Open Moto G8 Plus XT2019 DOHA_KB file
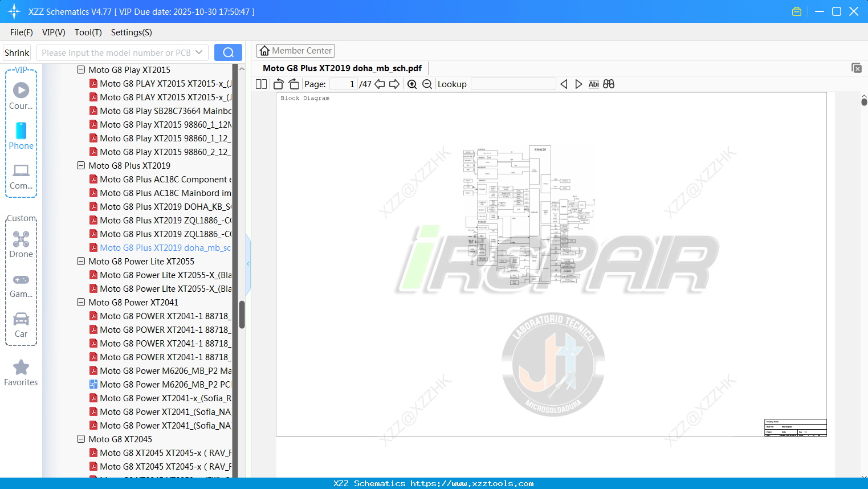 pyautogui.click(x=160, y=206)
